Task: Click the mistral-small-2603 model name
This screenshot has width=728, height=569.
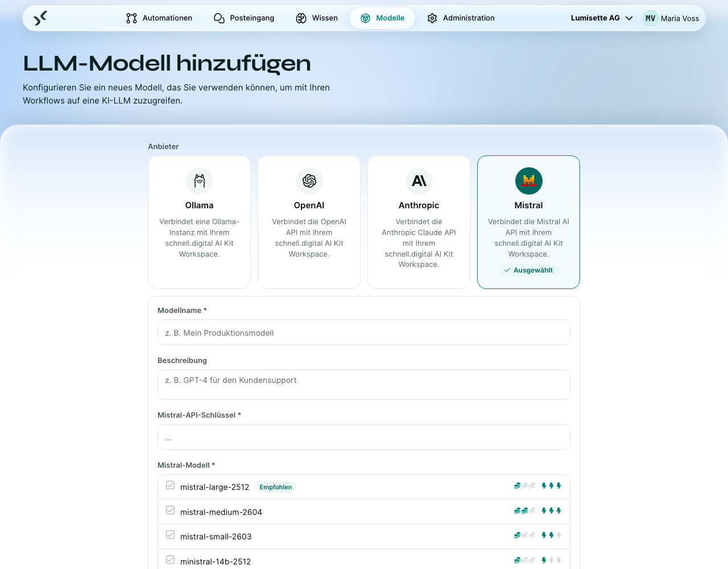Action: click(216, 537)
